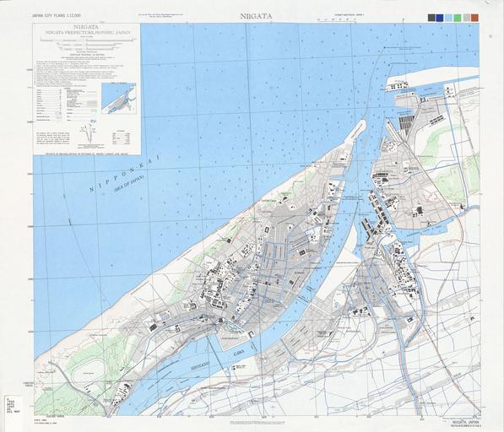Screen dimensions: 504x432
Task: Click the NIIGATA PREFECTURE legend heading
Action: point(88,32)
